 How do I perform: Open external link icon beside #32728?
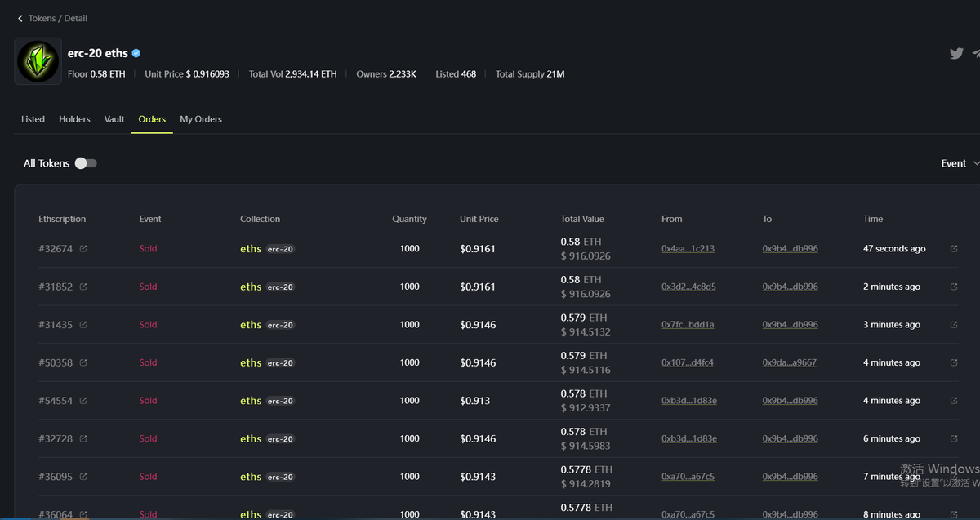click(x=83, y=438)
